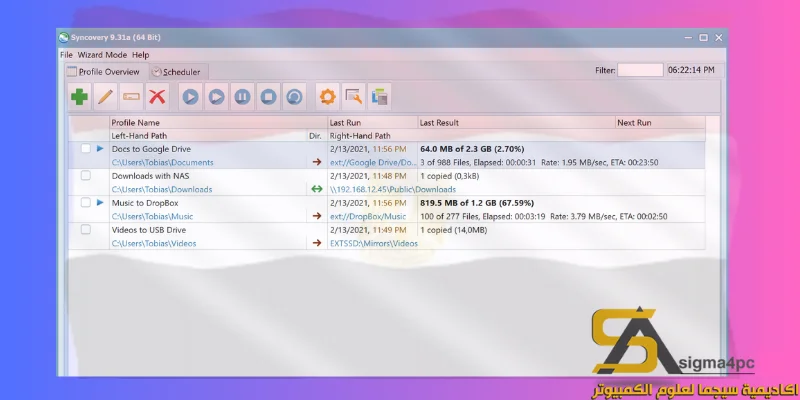The width and height of the screenshot is (800, 400).
Task: Tick the Music to DropBox checkbox
Action: coord(86,203)
